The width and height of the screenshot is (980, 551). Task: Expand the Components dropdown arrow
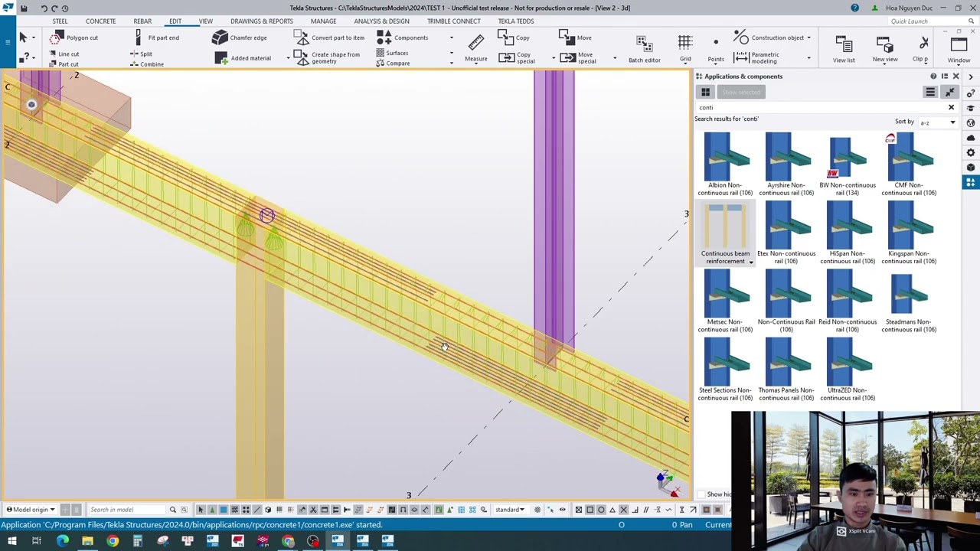(451, 37)
